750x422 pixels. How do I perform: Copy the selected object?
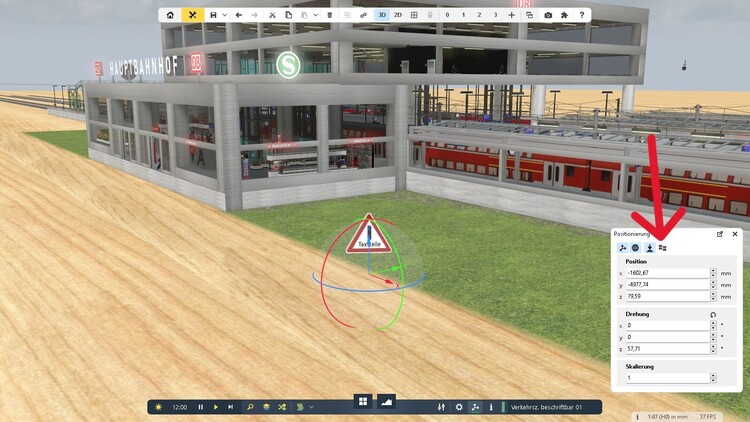pos(288,15)
